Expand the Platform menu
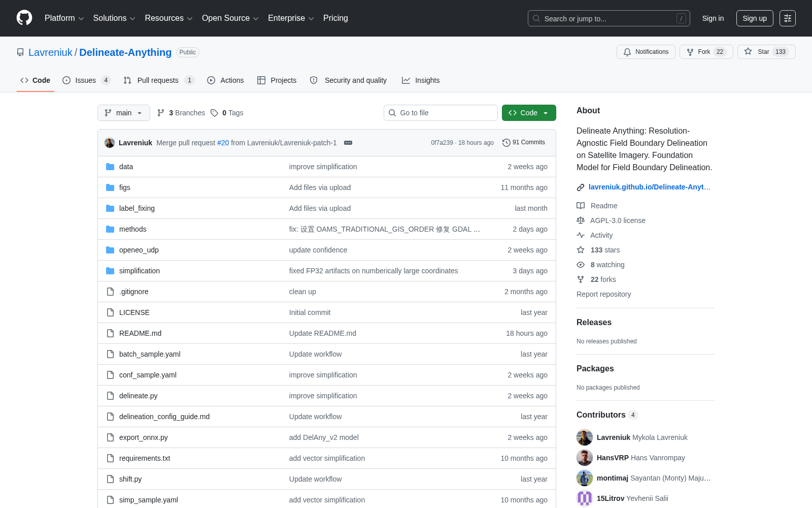The image size is (812, 508). click(64, 18)
